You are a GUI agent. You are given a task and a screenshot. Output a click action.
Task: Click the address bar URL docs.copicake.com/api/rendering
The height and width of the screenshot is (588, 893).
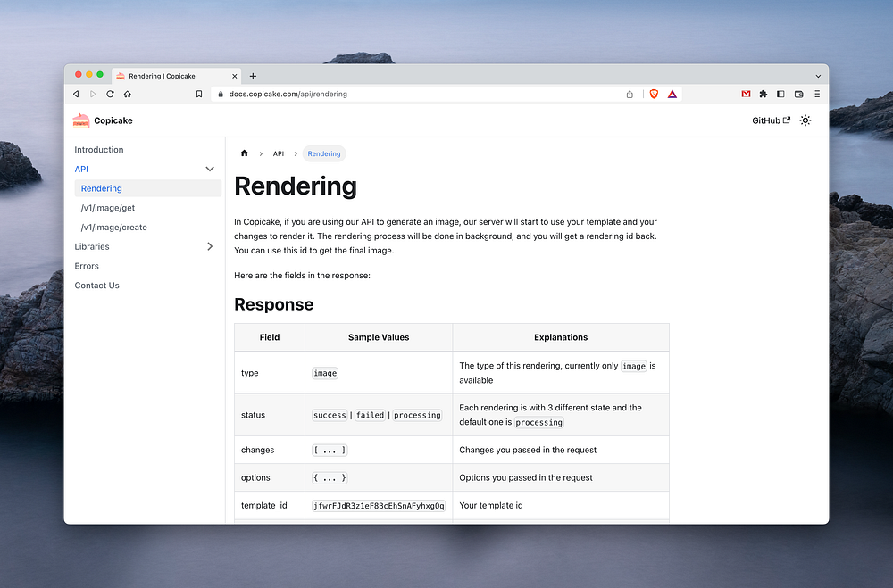tap(288, 94)
